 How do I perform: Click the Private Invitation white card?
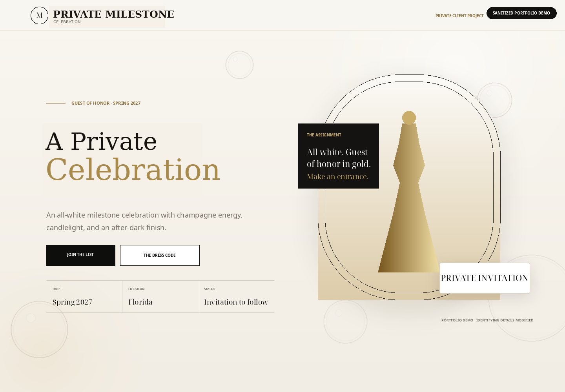click(x=485, y=278)
